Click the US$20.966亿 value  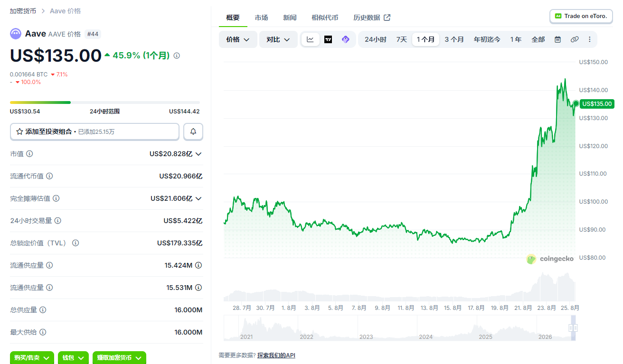point(181,176)
